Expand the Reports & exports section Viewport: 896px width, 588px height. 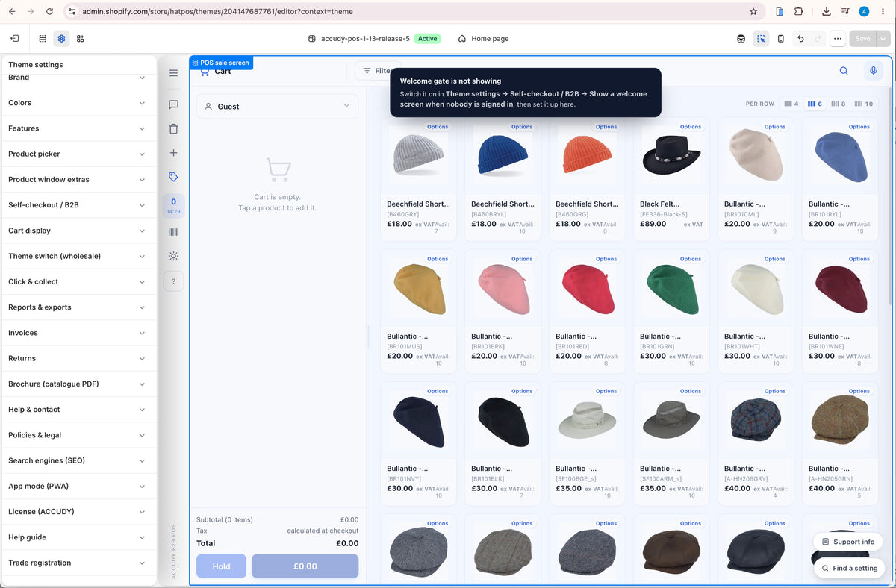tap(78, 307)
